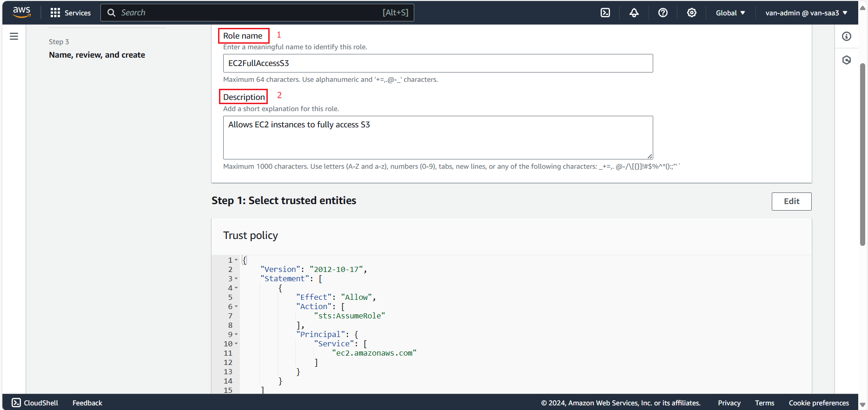
Task: Open Cookie preferences link
Action: click(819, 403)
